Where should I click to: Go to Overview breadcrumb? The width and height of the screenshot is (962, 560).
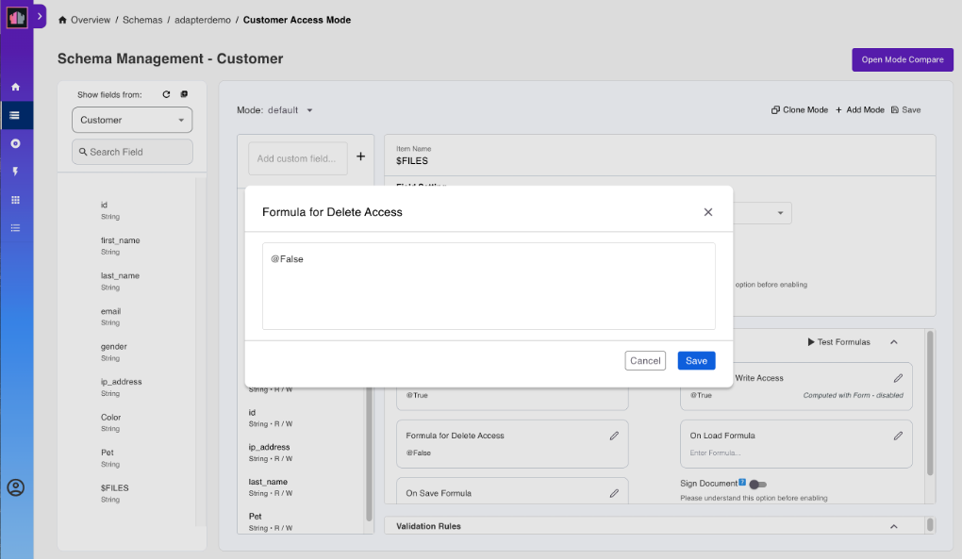pos(91,20)
